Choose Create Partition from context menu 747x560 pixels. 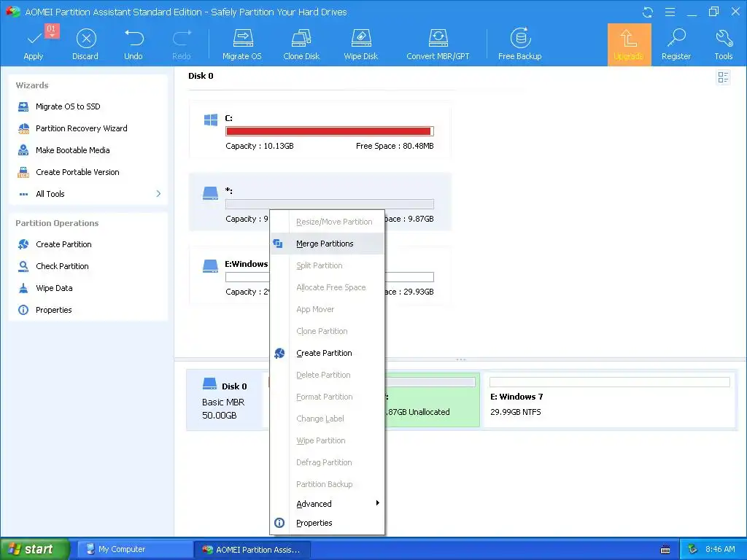[327, 354]
